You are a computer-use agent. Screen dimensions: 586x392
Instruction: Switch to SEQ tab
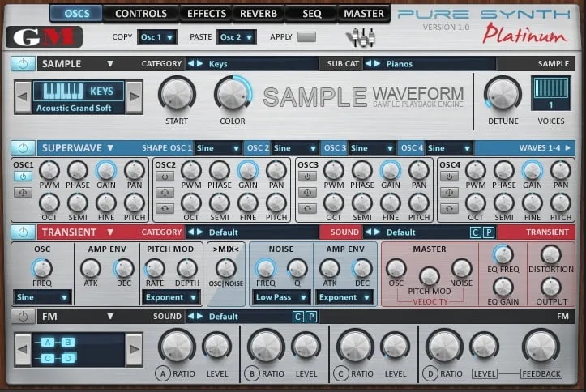pyautogui.click(x=312, y=14)
